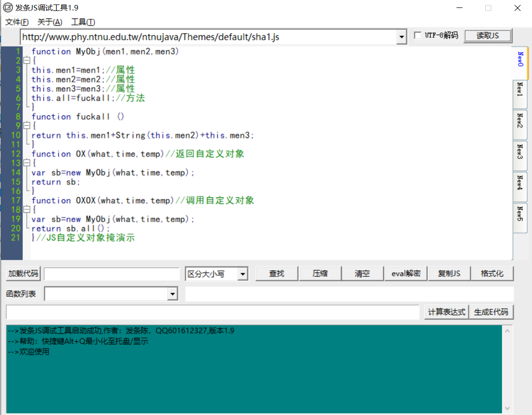Click log line starting '-->帮助'
The width and height of the screenshot is (532, 415).
(x=77, y=341)
